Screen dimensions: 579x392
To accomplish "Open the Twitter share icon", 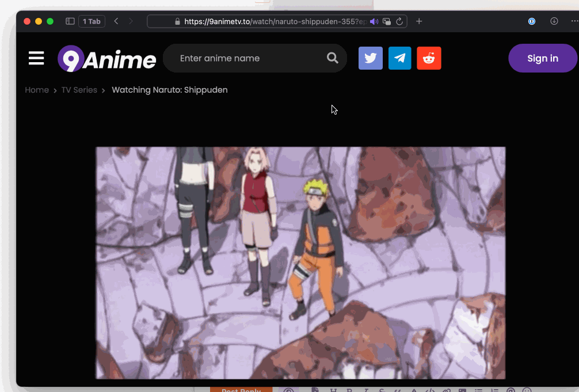I will tap(370, 58).
